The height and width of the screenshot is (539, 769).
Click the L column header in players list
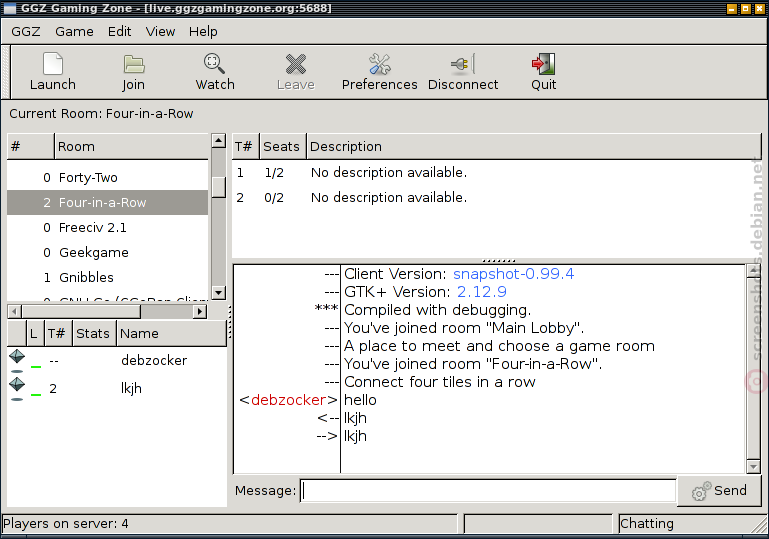(35, 334)
